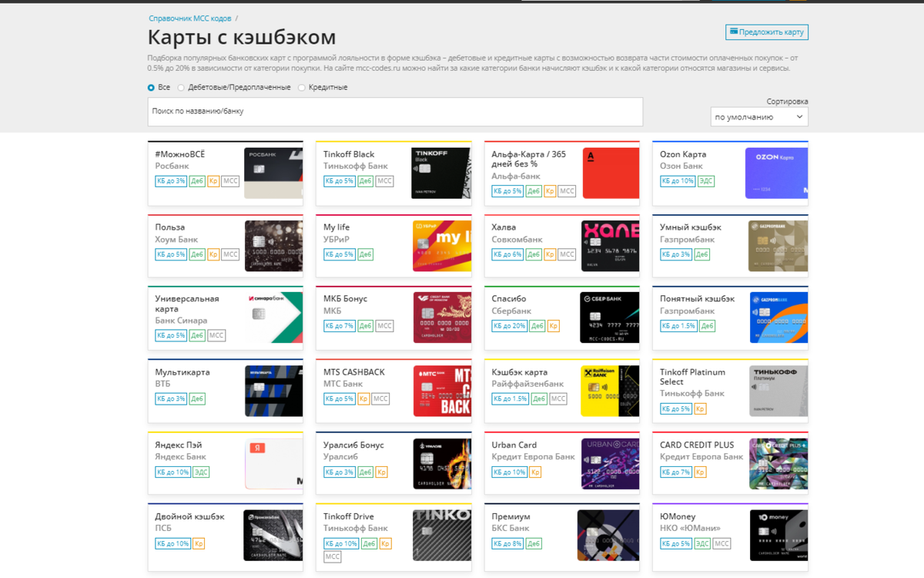
Task: Click the 'Предложить карту' button
Action: (x=767, y=32)
